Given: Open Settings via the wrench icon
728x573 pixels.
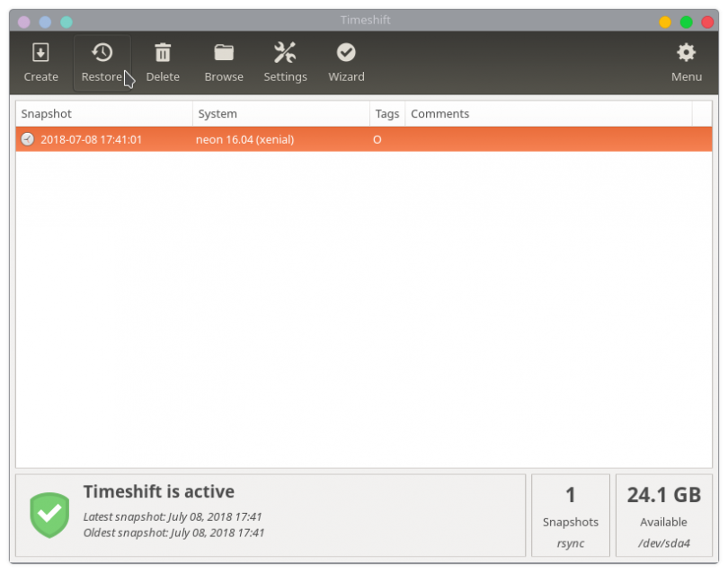Looking at the screenshot, I should pyautogui.click(x=285, y=52).
